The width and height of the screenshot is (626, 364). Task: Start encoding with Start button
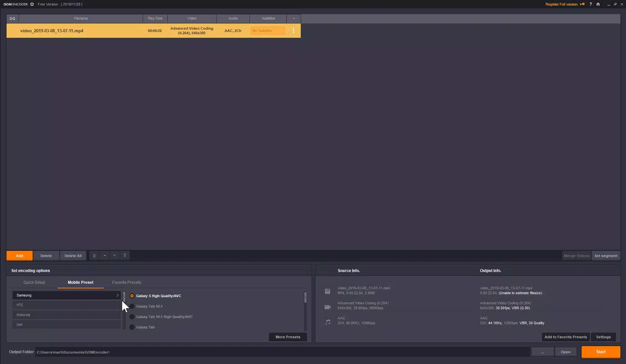point(601,352)
